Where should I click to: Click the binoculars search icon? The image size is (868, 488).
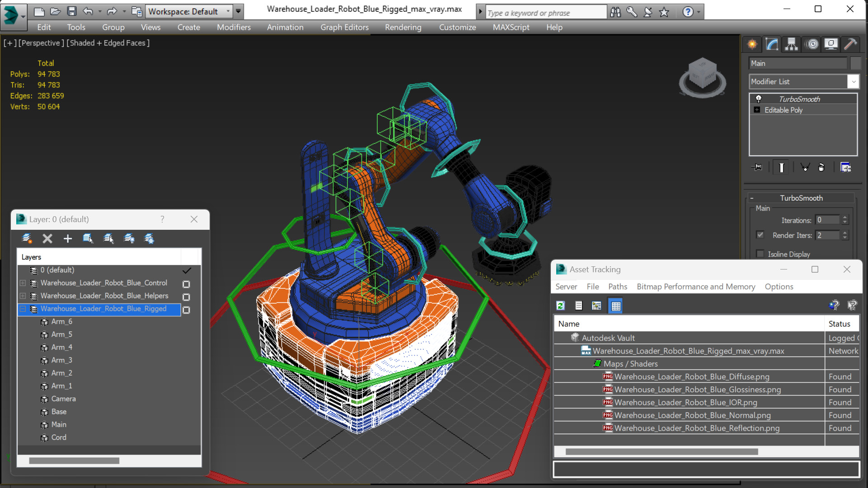coord(615,12)
